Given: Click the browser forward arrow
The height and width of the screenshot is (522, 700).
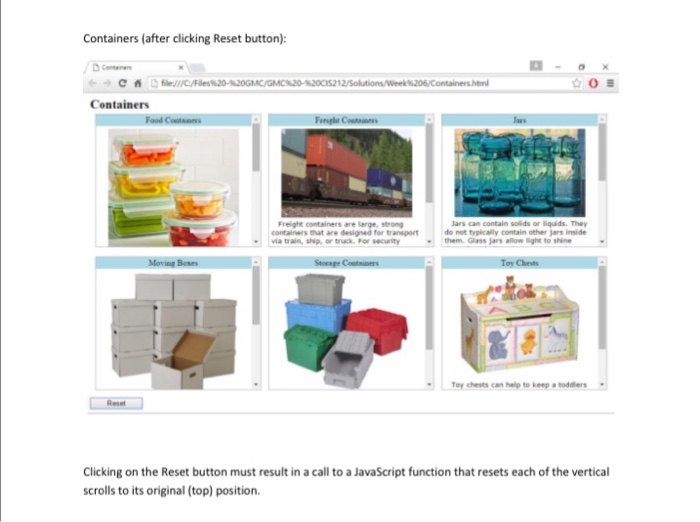Looking at the screenshot, I should coord(107,83).
